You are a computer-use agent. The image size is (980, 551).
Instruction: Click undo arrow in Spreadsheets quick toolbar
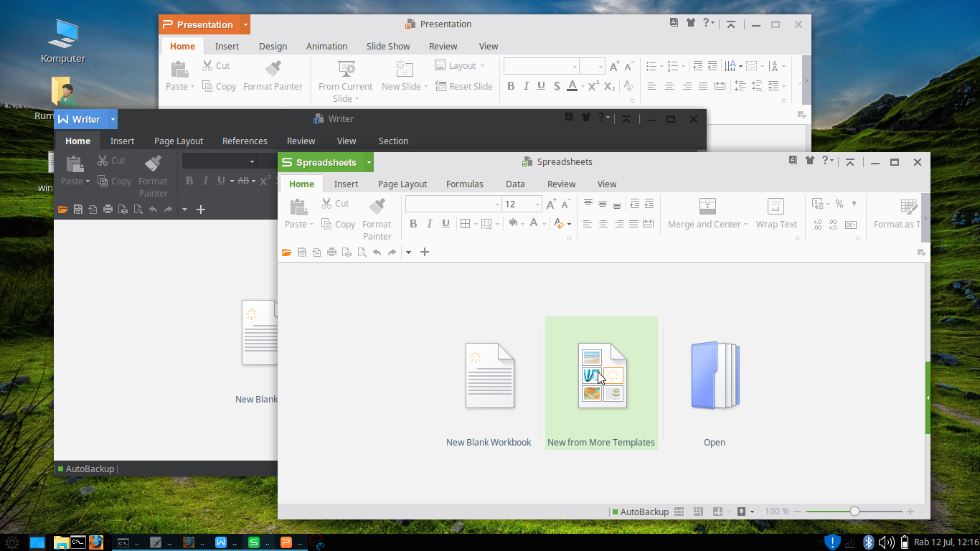pos(377,252)
